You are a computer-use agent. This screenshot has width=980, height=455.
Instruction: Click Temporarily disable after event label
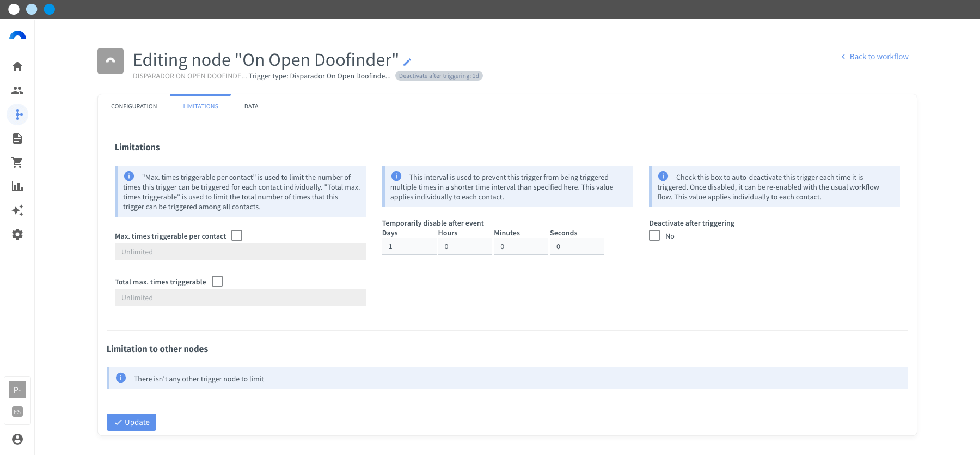433,223
